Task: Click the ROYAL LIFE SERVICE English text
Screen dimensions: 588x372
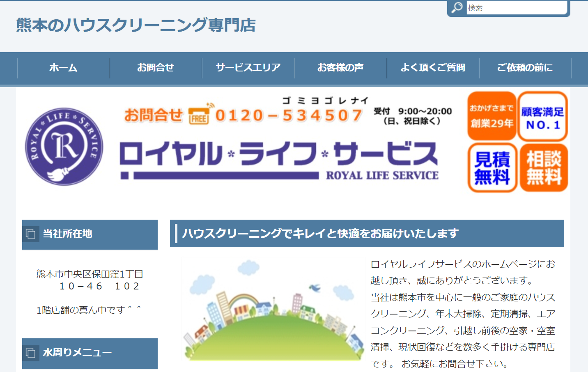Action: (382, 175)
